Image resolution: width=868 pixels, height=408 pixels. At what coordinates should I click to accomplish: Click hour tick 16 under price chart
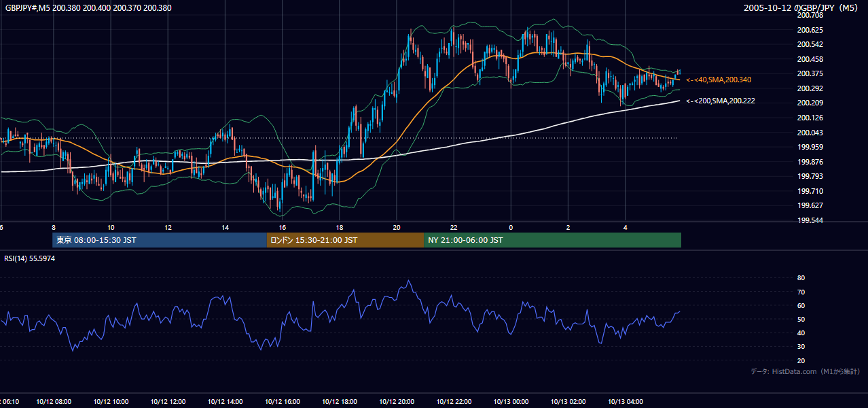282,228
